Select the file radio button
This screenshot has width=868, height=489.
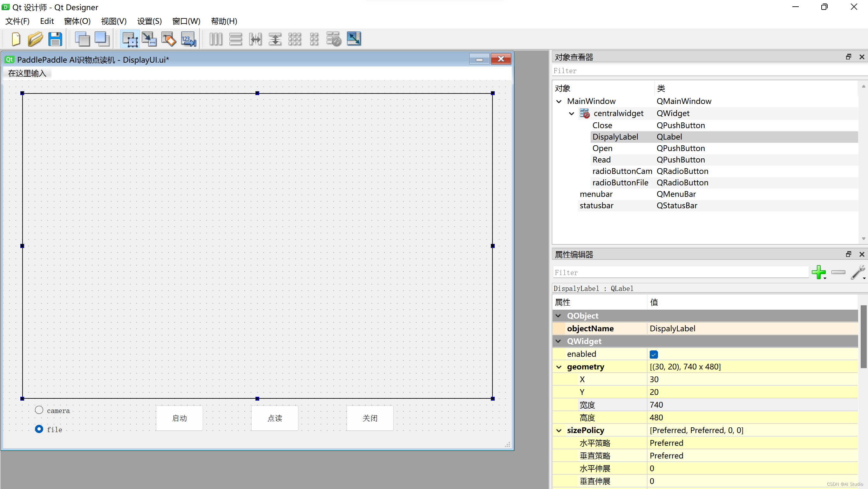tap(39, 429)
